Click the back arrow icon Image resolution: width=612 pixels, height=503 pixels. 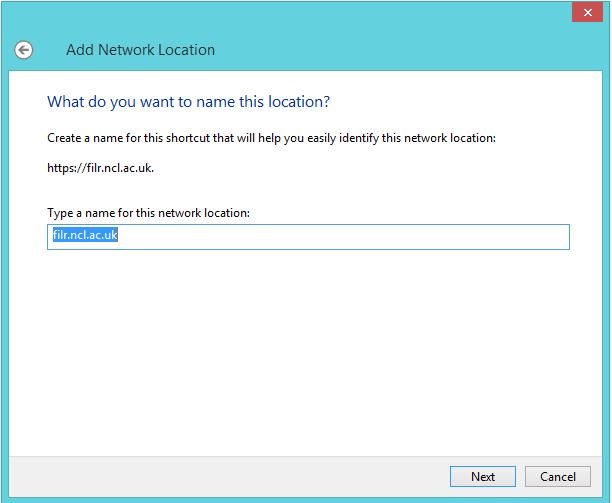(23, 50)
